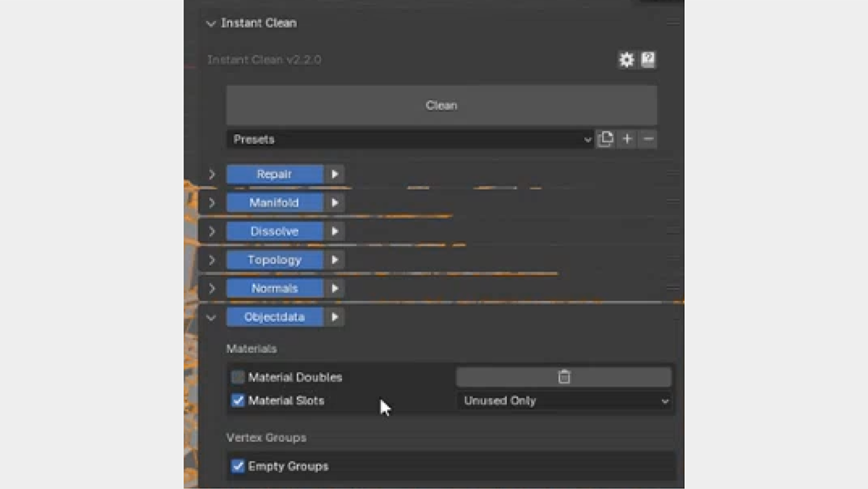
Task: Expand the Repair section chevron
Action: click(212, 174)
